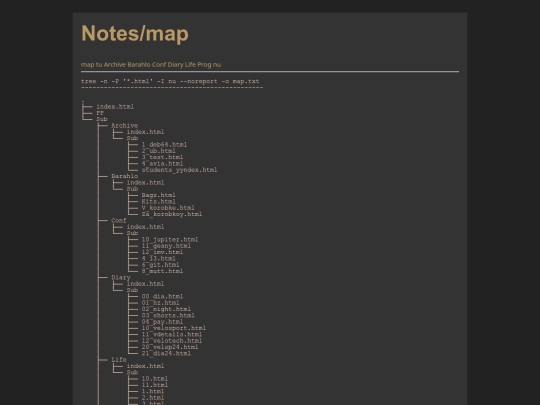Click the Sub row under Diary
Screen dimensions: 540x405
click(132, 290)
